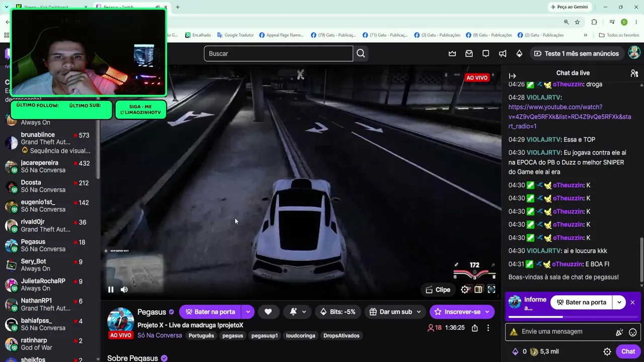Open the user profile avatar menu
The height and width of the screenshot is (362, 644).
click(634, 53)
